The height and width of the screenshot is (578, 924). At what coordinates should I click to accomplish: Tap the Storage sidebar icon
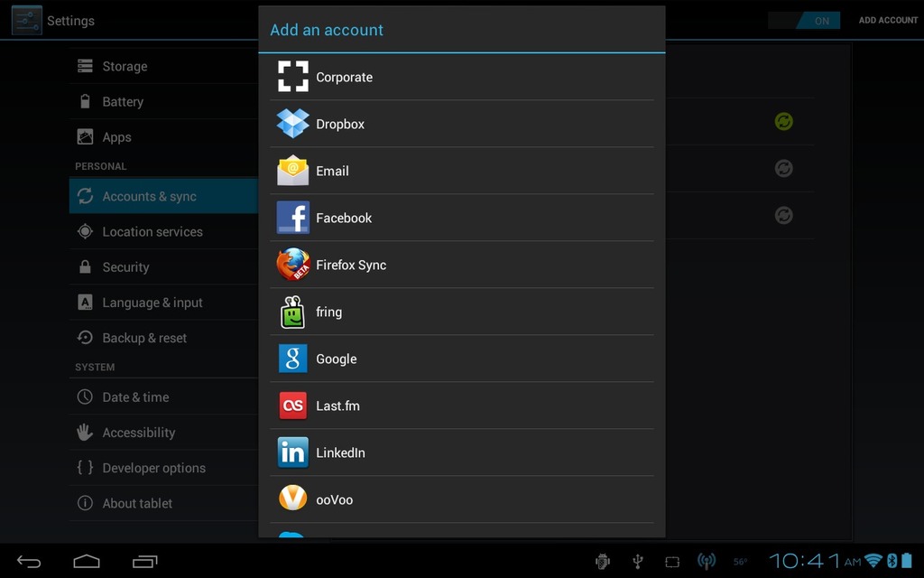[85, 65]
